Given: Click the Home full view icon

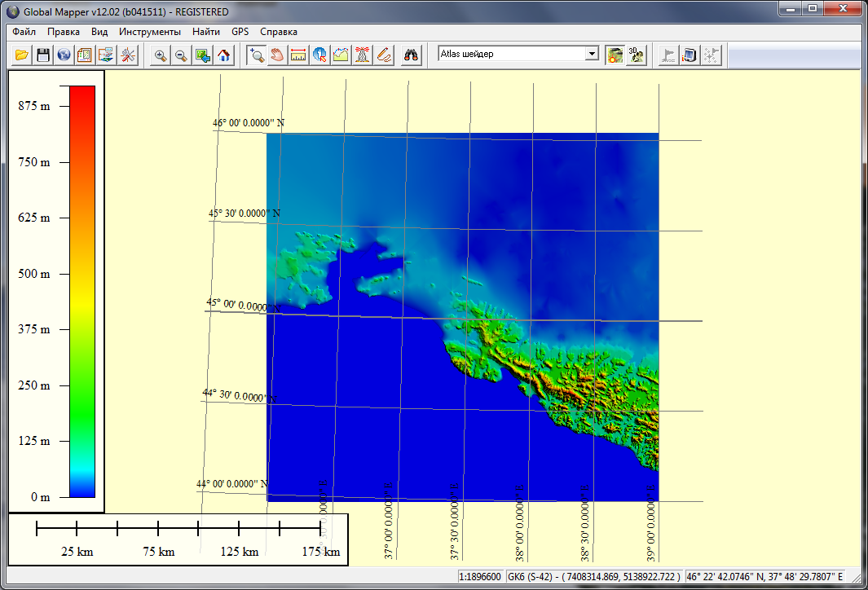Looking at the screenshot, I should coord(224,55).
